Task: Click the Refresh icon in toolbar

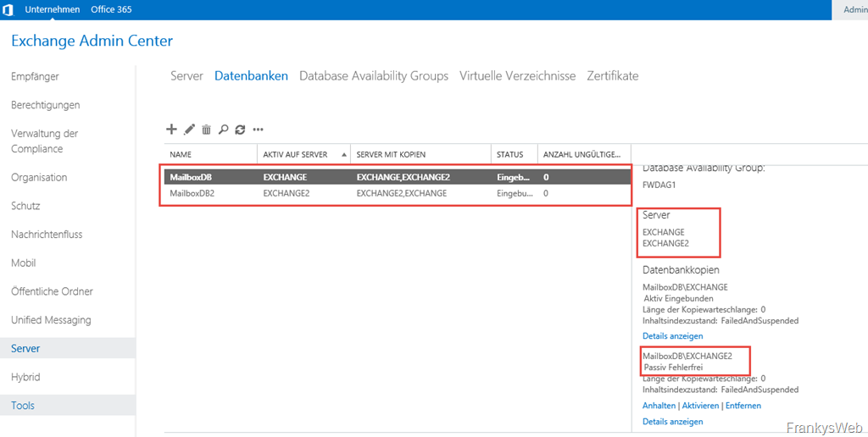Action: (241, 130)
